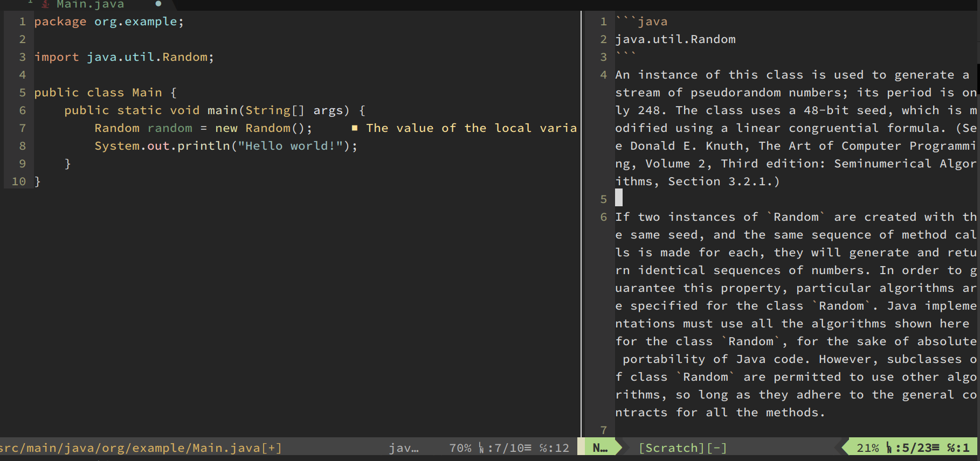Click 'public class Main {' line
Image resolution: width=980 pixels, height=461 pixels.
point(106,93)
